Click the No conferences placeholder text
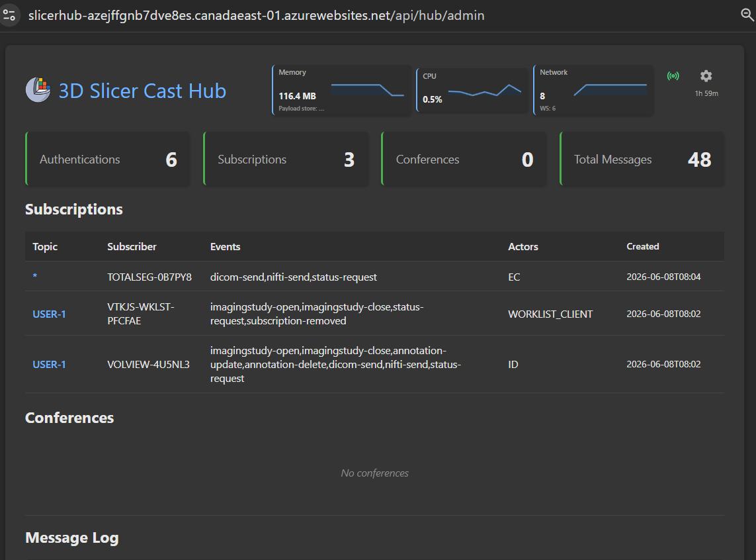The image size is (756, 560). pos(374,473)
